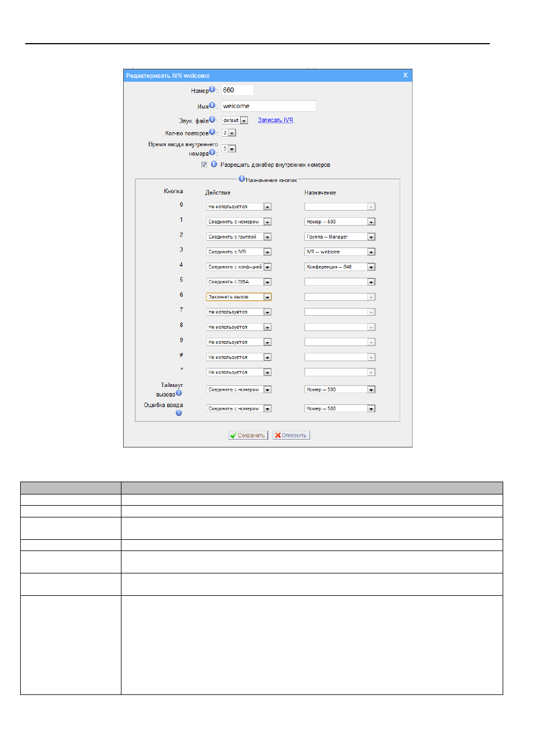Screen dimensions: 534x756
Task: Click info icon beside Кол-во повторов
Action: point(212,132)
